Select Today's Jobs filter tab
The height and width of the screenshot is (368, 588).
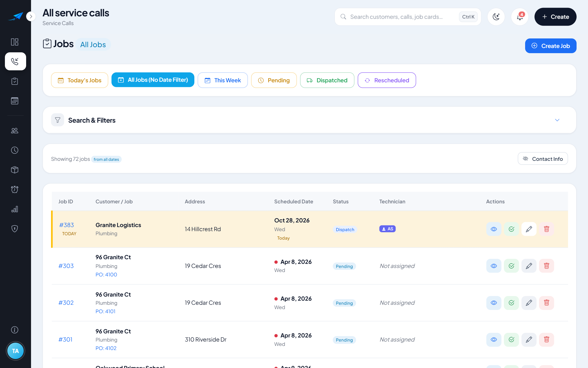point(79,80)
